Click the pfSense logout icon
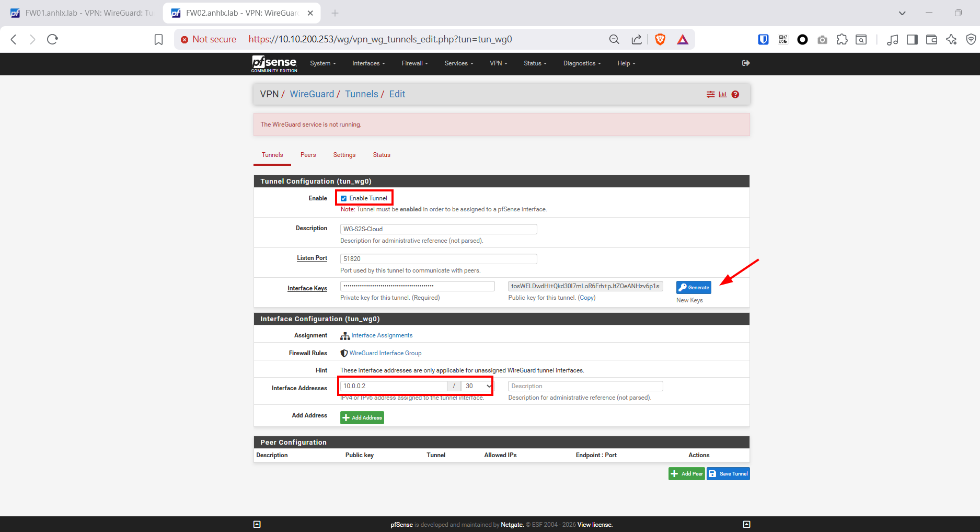This screenshot has width=980, height=532. pos(746,63)
